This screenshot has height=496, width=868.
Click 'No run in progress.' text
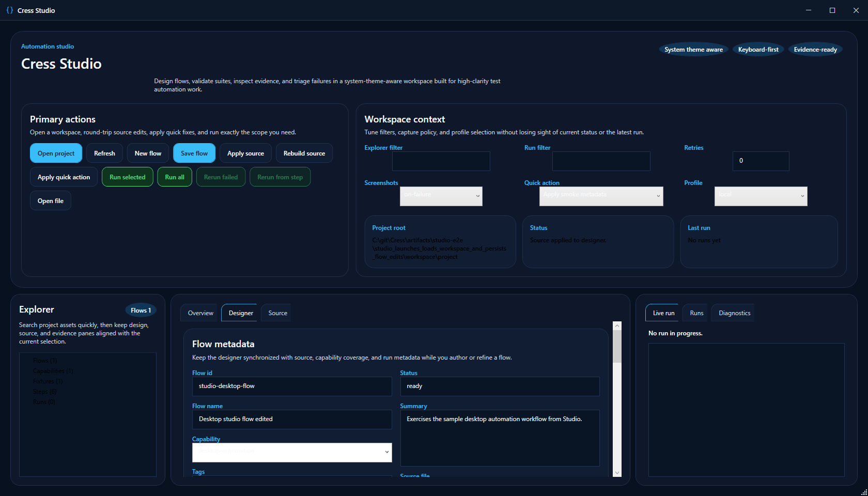point(675,333)
